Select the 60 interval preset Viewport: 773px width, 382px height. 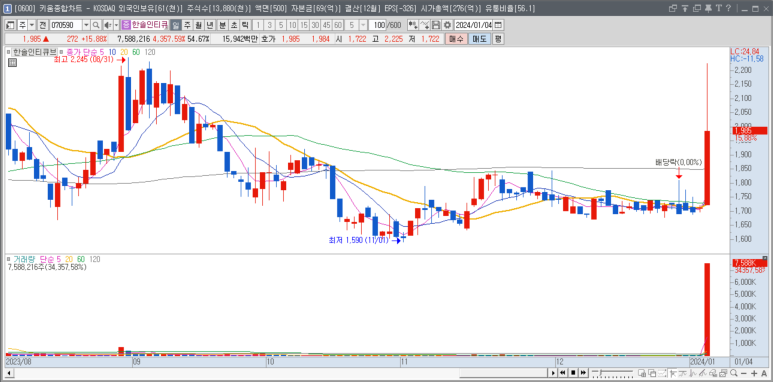pyautogui.click(x=338, y=25)
